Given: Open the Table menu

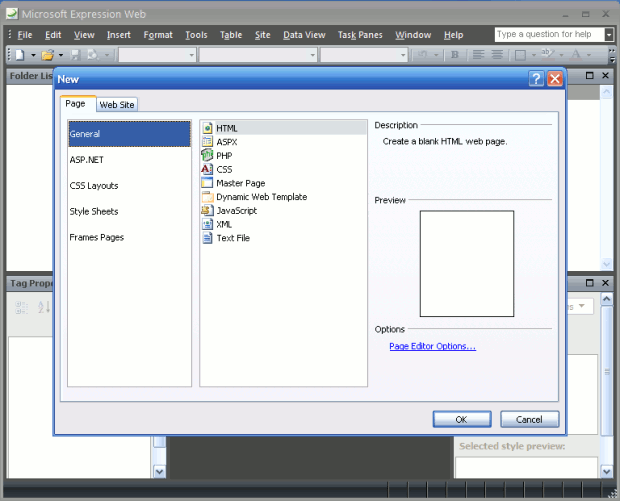Looking at the screenshot, I should point(231,35).
